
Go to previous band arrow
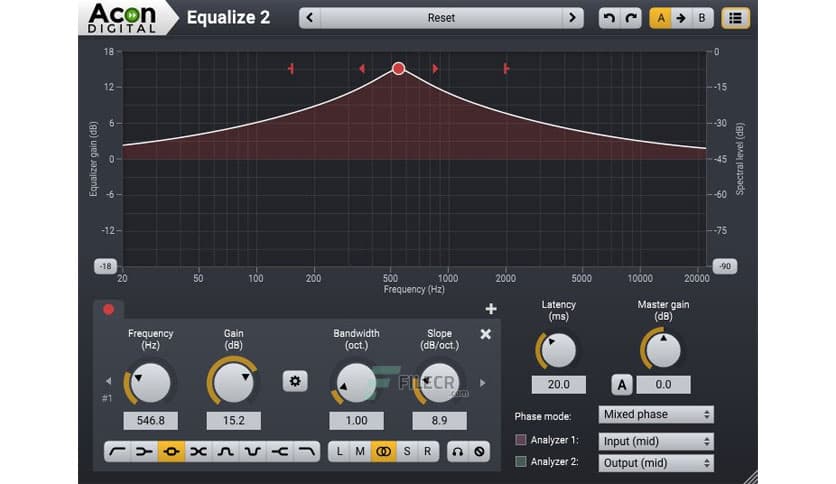pyautogui.click(x=108, y=381)
